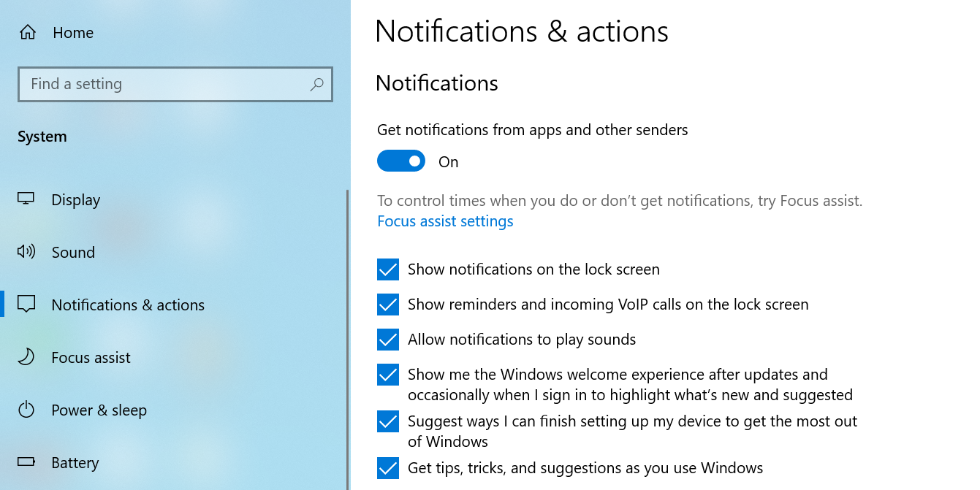Disable suggestions to finish setting up device

point(387,421)
